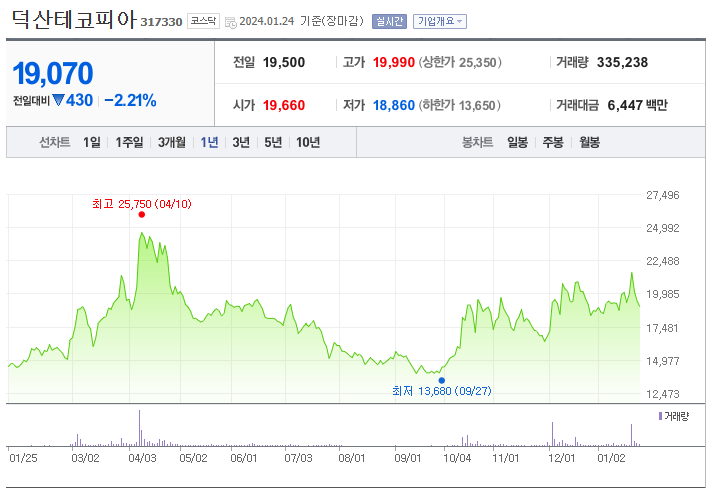Select the 3년 line chart tab

coord(241,142)
